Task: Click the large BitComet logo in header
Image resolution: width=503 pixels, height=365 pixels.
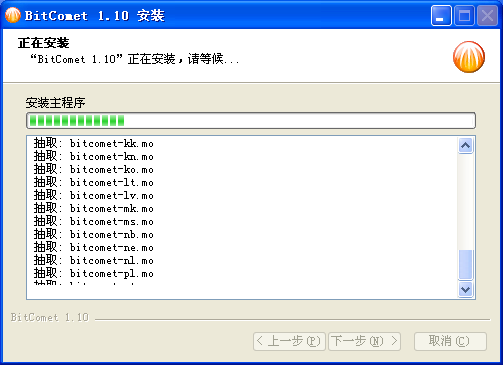Action: [469, 57]
